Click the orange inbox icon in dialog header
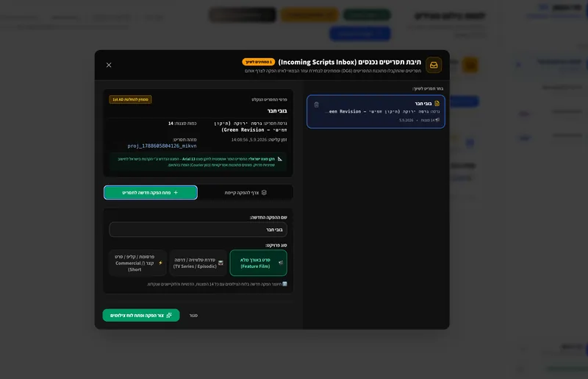The image size is (588, 379). click(434, 65)
